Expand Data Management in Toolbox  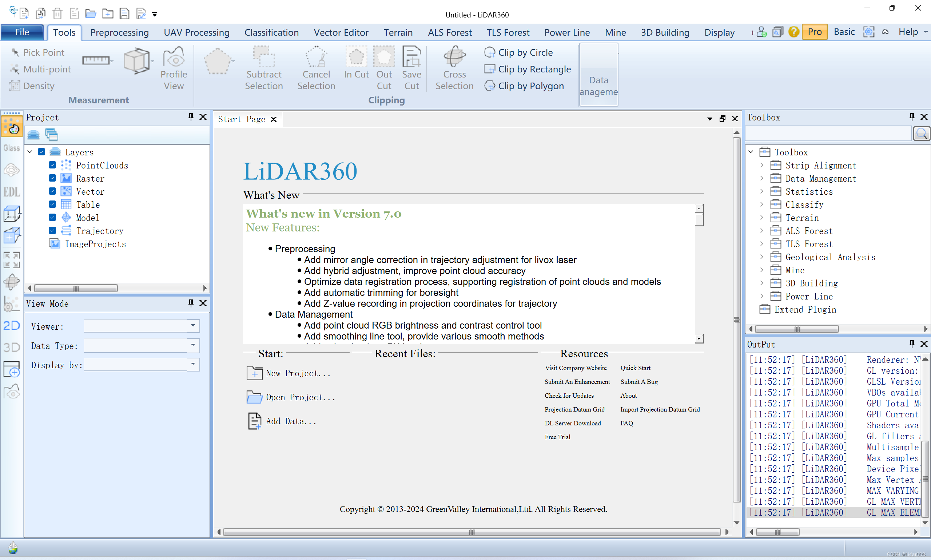tap(761, 178)
